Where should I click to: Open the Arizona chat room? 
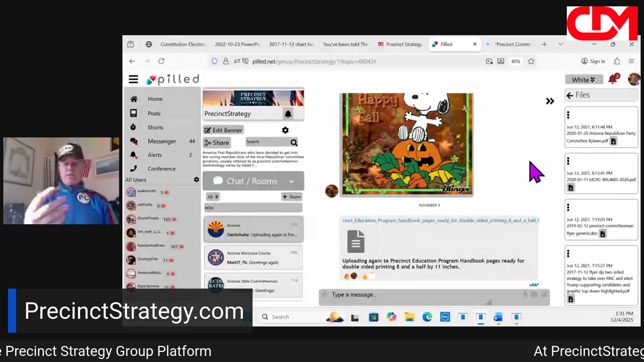coord(253,230)
